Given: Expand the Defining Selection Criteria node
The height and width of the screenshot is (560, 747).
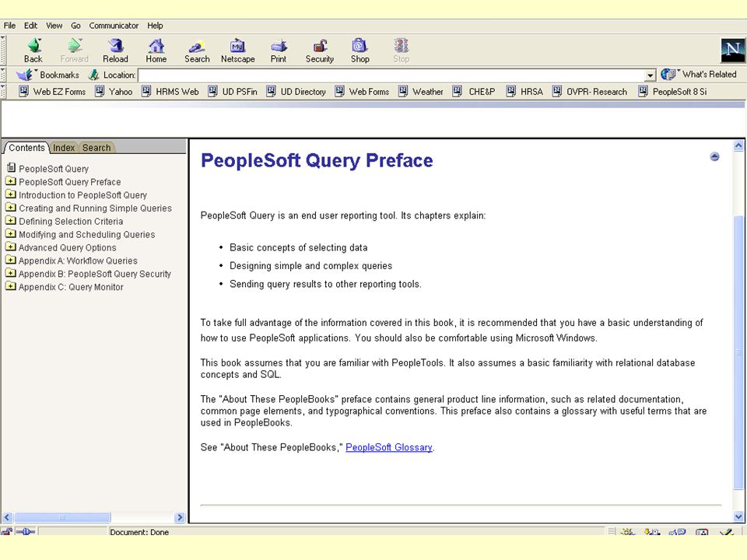Looking at the screenshot, I should 10,220.
